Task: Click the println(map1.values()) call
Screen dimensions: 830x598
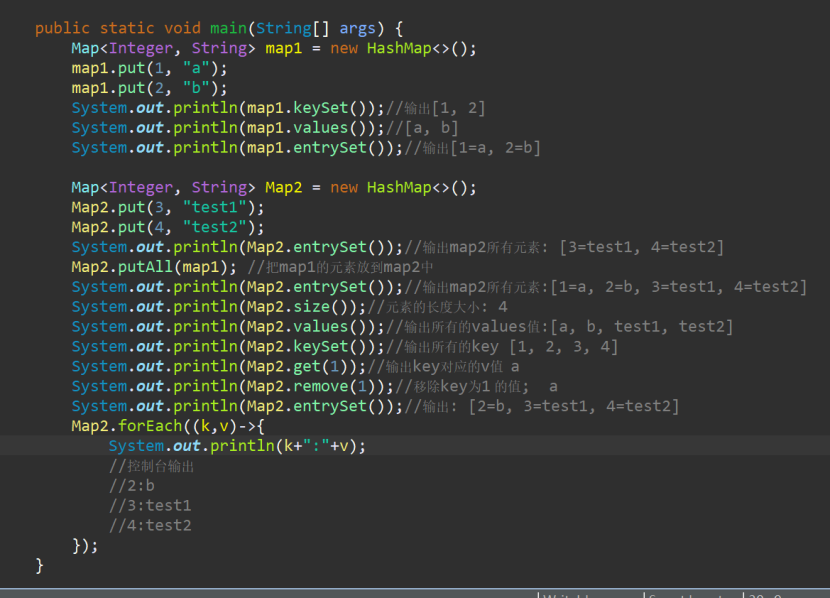Action: pyautogui.click(x=228, y=128)
